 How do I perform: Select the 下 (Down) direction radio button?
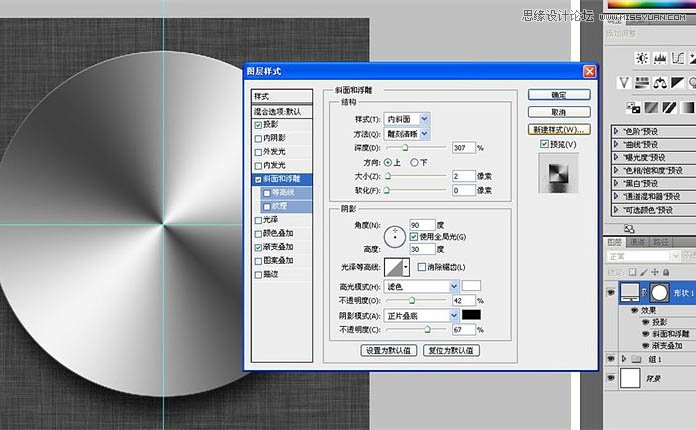pyautogui.click(x=414, y=162)
